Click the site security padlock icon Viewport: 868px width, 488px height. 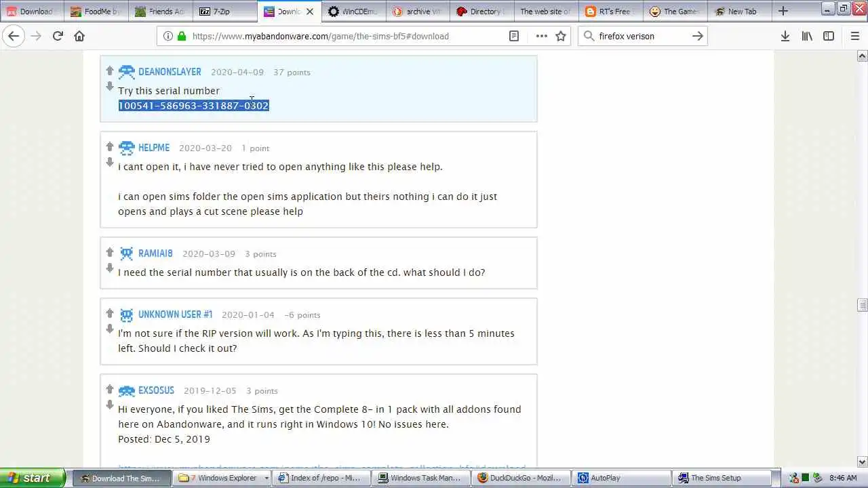pos(181,36)
